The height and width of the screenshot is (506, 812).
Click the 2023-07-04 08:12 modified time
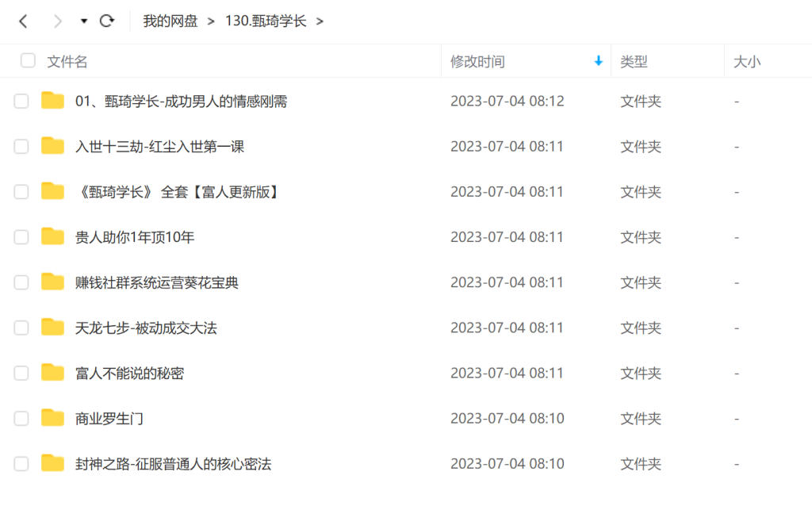(x=507, y=101)
